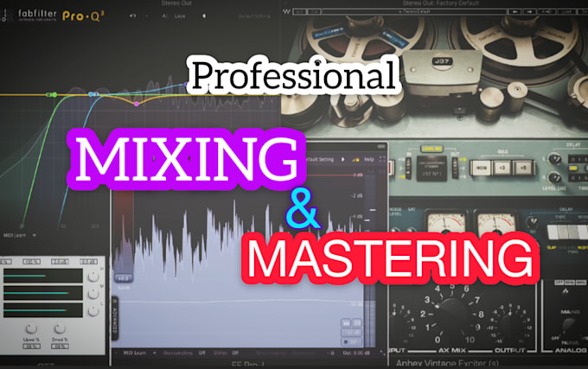Click the AX MIX knob on Aphex Exciter
This screenshot has width=588, height=369.
pyautogui.click(x=451, y=315)
